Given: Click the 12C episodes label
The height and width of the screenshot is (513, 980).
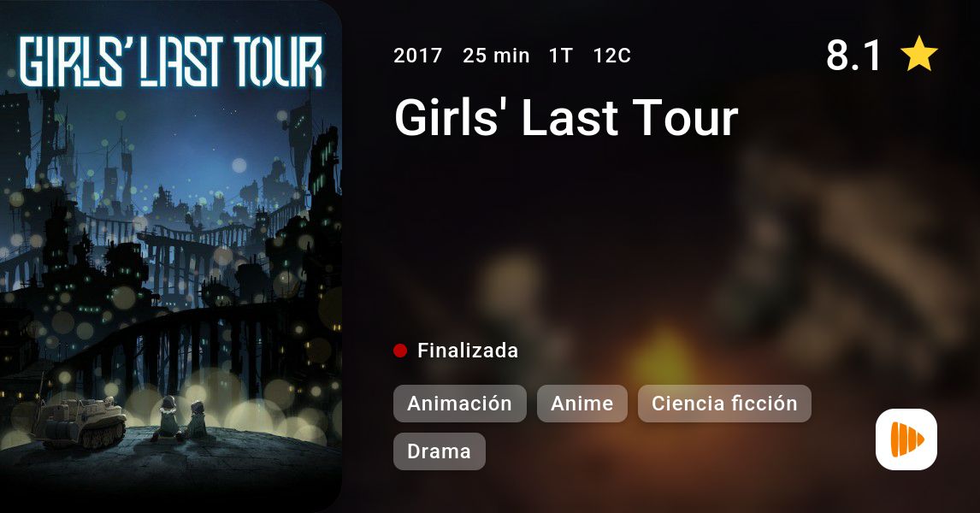Looking at the screenshot, I should point(612,56).
